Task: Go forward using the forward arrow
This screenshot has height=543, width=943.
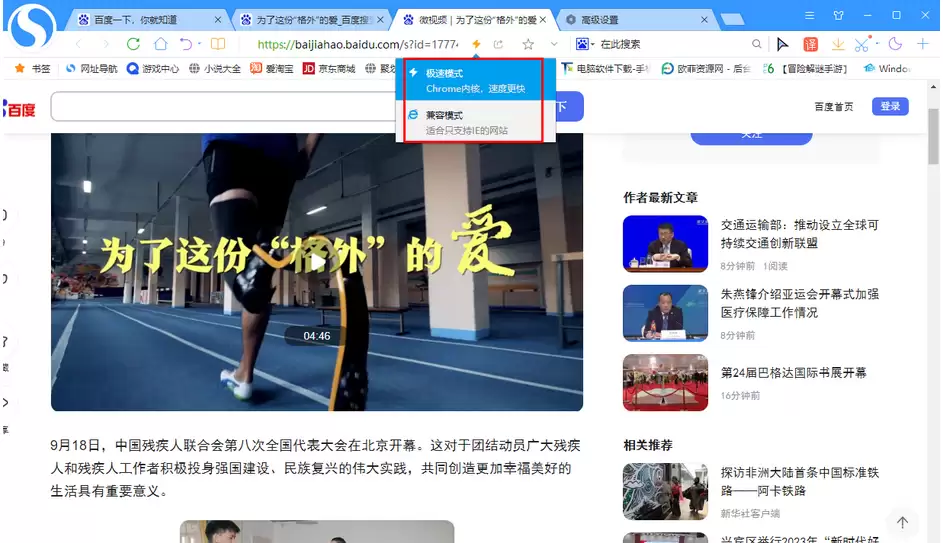Action: [105, 44]
